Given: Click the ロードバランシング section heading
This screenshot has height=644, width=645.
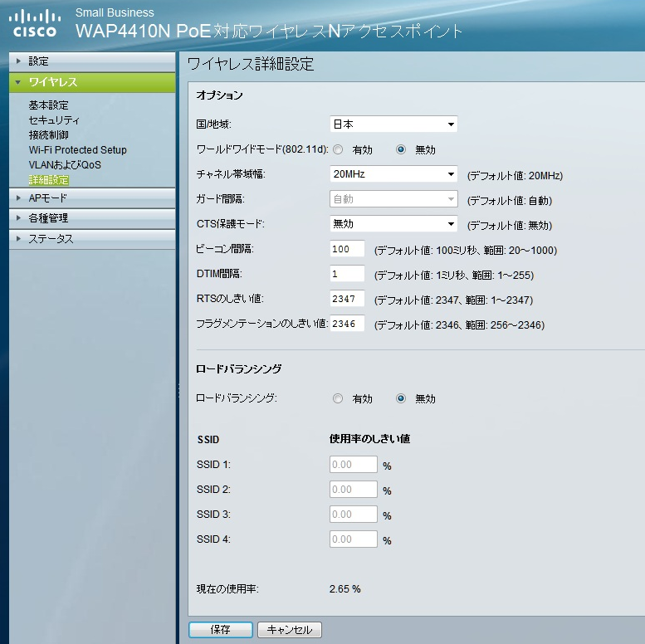Looking at the screenshot, I should pos(238,368).
